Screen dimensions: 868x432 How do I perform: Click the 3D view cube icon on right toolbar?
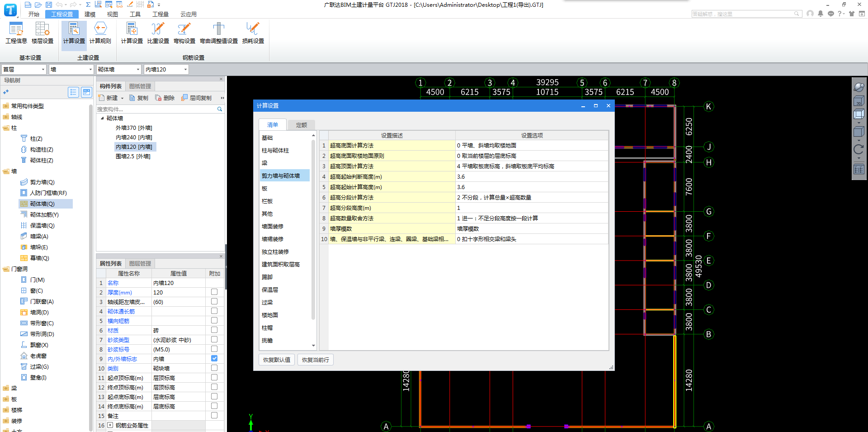(x=859, y=101)
